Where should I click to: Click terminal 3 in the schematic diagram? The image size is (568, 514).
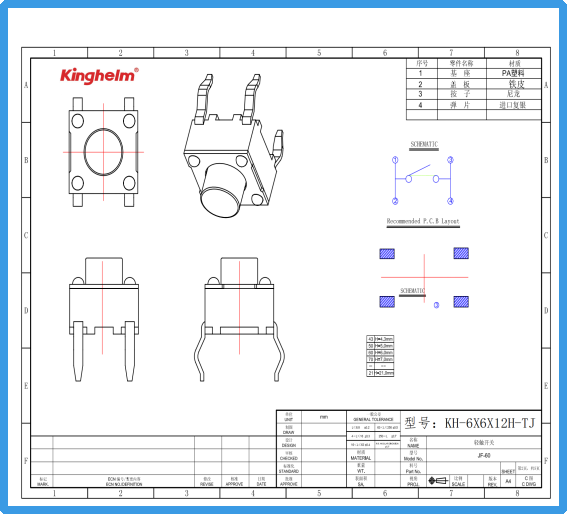[x=451, y=160]
